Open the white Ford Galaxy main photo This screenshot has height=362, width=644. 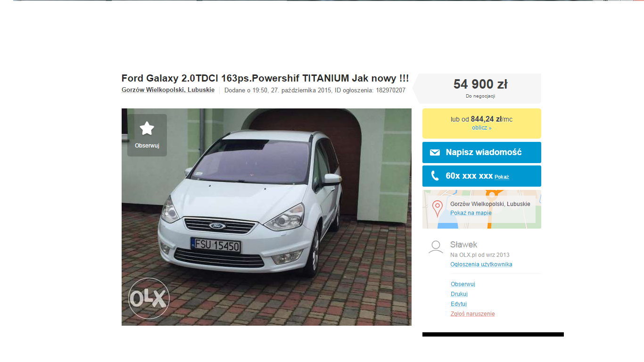tap(266, 217)
